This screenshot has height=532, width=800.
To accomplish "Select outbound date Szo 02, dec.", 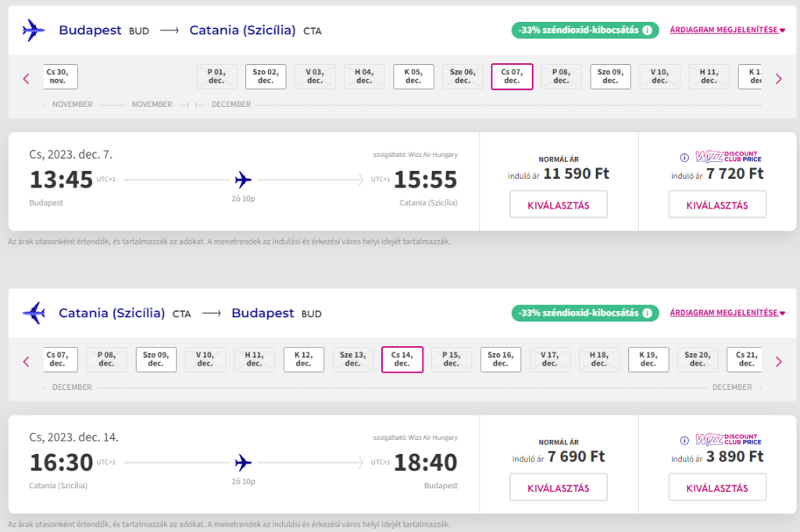I will [x=266, y=77].
